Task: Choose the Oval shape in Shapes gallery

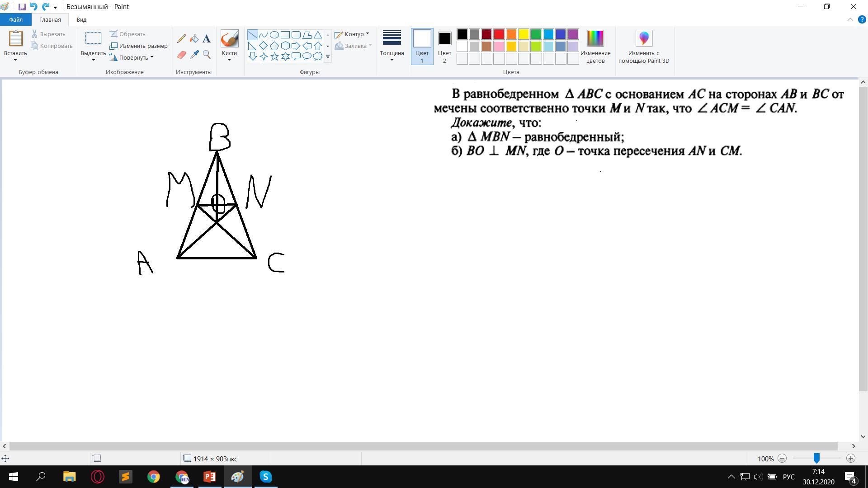Action: click(274, 35)
